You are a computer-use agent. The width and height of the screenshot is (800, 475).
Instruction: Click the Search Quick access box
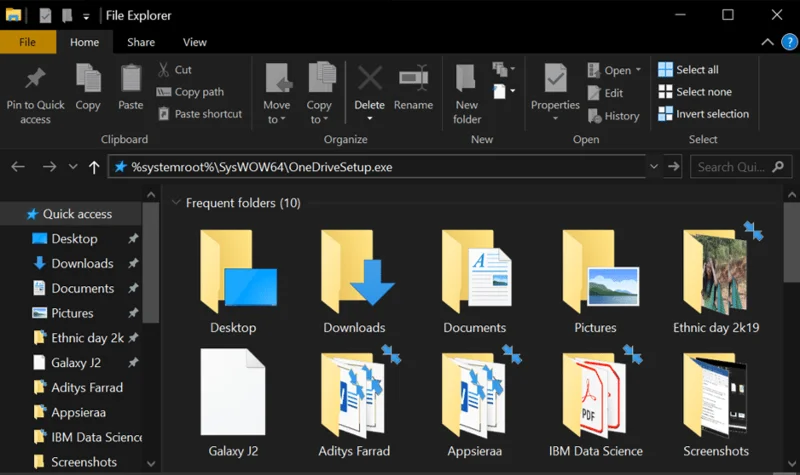pyautogui.click(x=741, y=167)
